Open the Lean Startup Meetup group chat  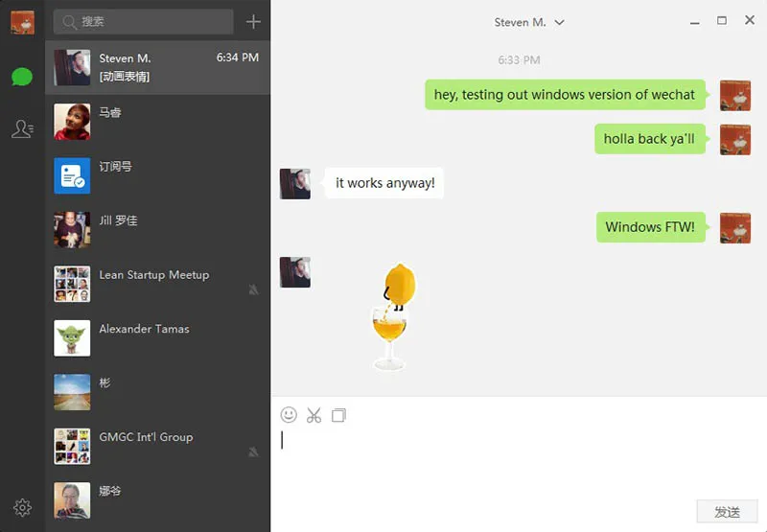coord(157,284)
